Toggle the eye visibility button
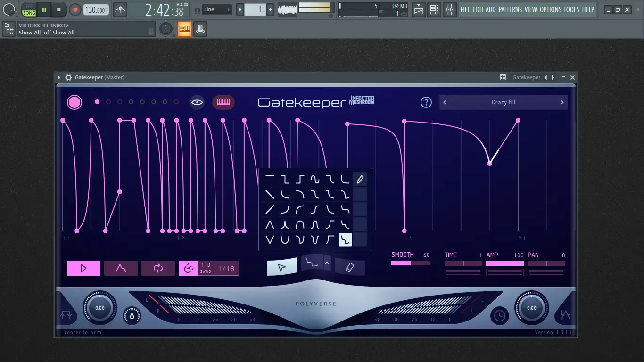 tap(197, 102)
